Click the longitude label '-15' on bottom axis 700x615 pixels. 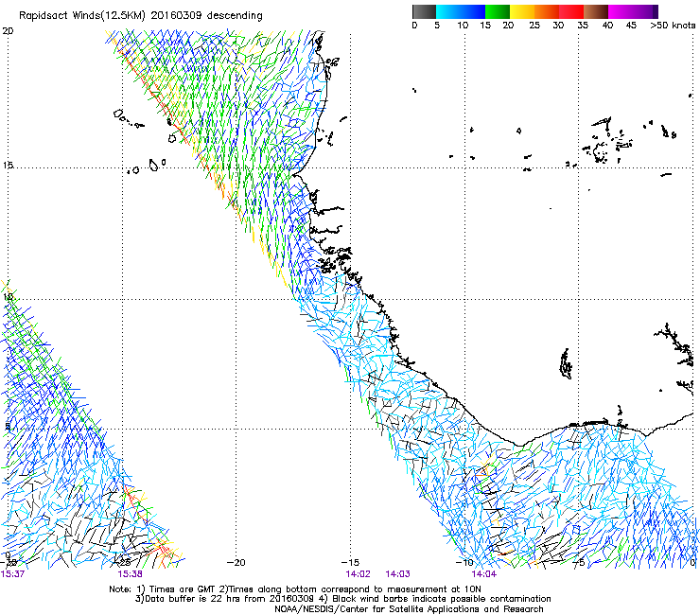(x=350, y=563)
